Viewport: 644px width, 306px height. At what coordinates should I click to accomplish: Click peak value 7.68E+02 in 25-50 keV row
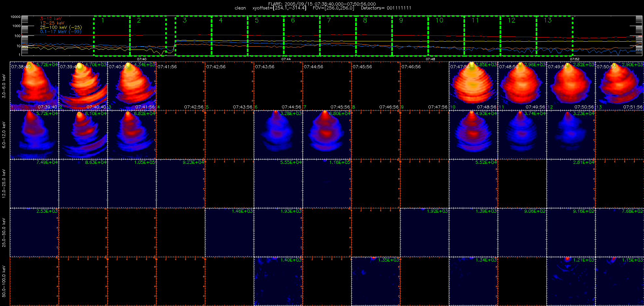633,211
